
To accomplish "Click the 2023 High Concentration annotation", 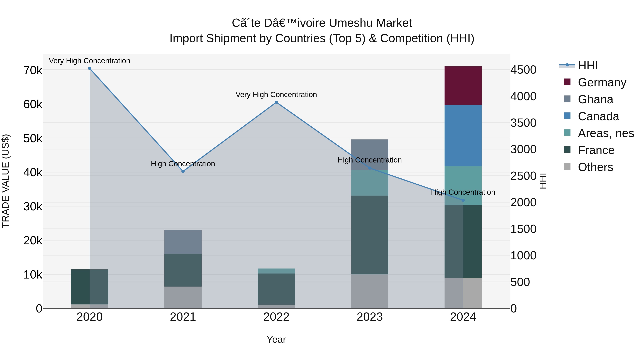I will (370, 160).
